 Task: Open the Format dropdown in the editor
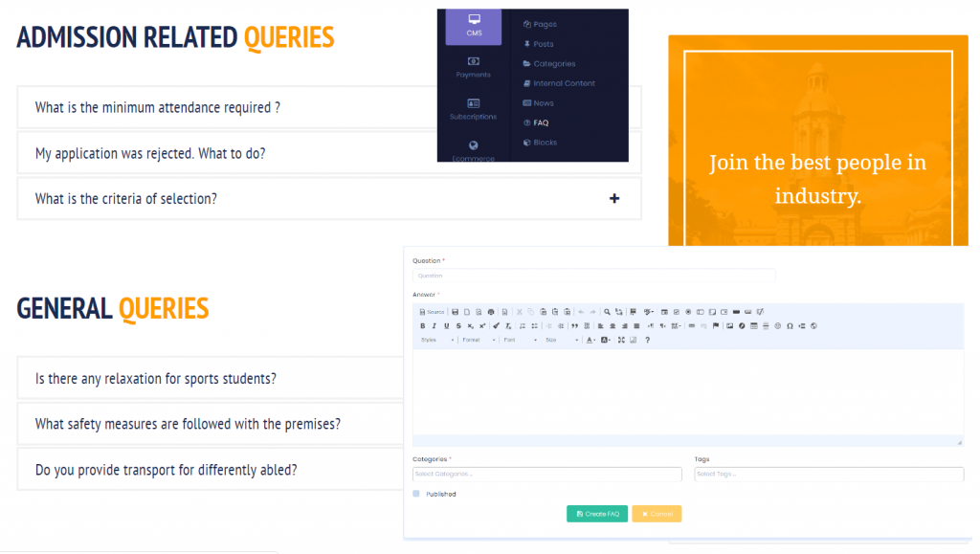[474, 341]
